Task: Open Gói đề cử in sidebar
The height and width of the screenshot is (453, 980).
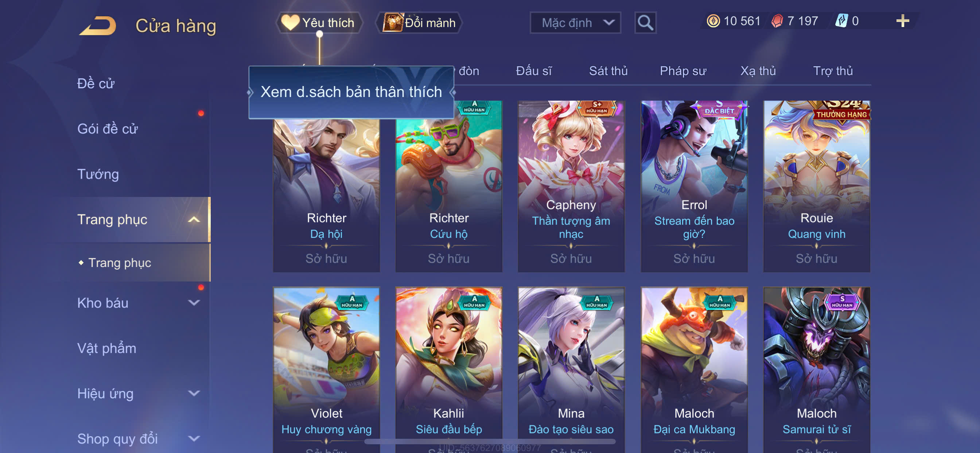Action: (x=107, y=129)
